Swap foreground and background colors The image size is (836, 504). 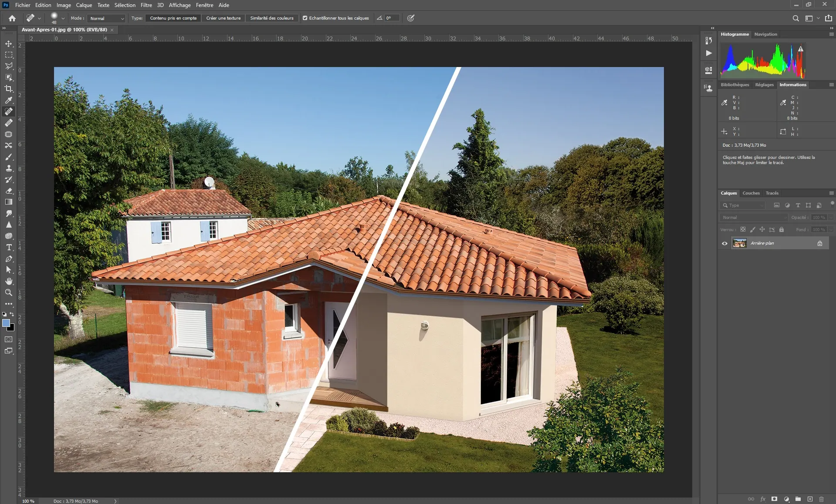(12, 314)
